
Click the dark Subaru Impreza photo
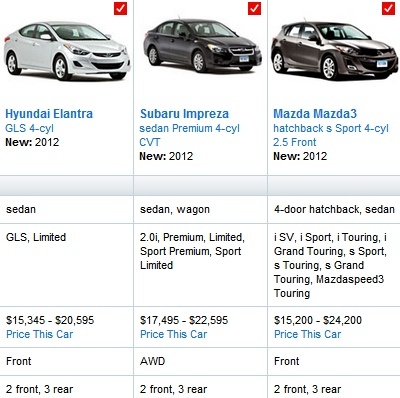201,45
